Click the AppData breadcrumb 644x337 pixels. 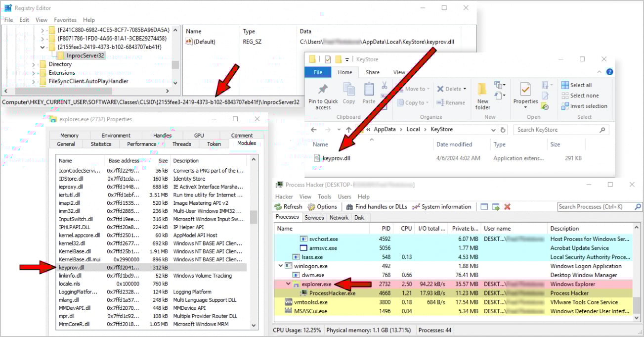tap(386, 129)
